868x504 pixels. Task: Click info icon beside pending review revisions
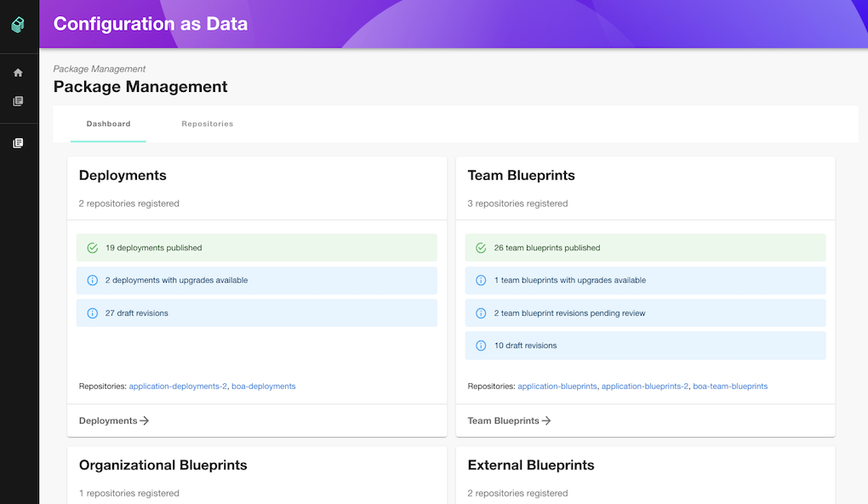pos(481,313)
